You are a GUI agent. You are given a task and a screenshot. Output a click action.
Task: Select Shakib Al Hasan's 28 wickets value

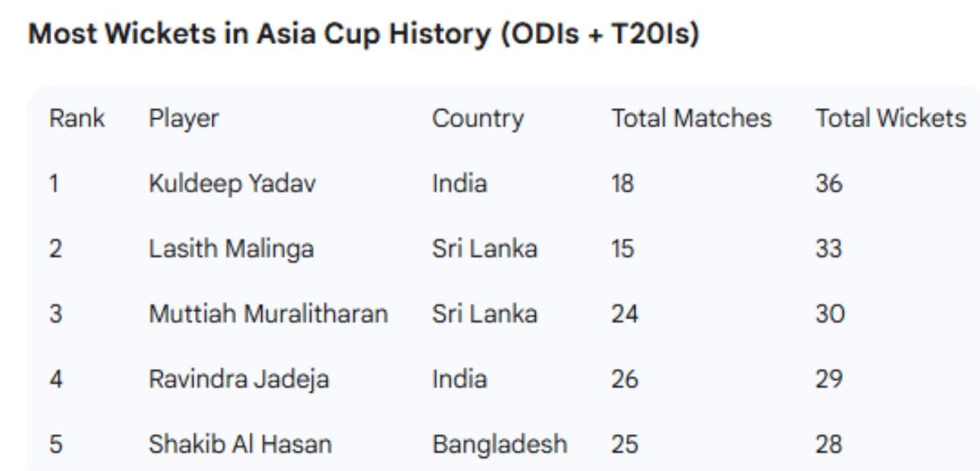click(x=828, y=445)
